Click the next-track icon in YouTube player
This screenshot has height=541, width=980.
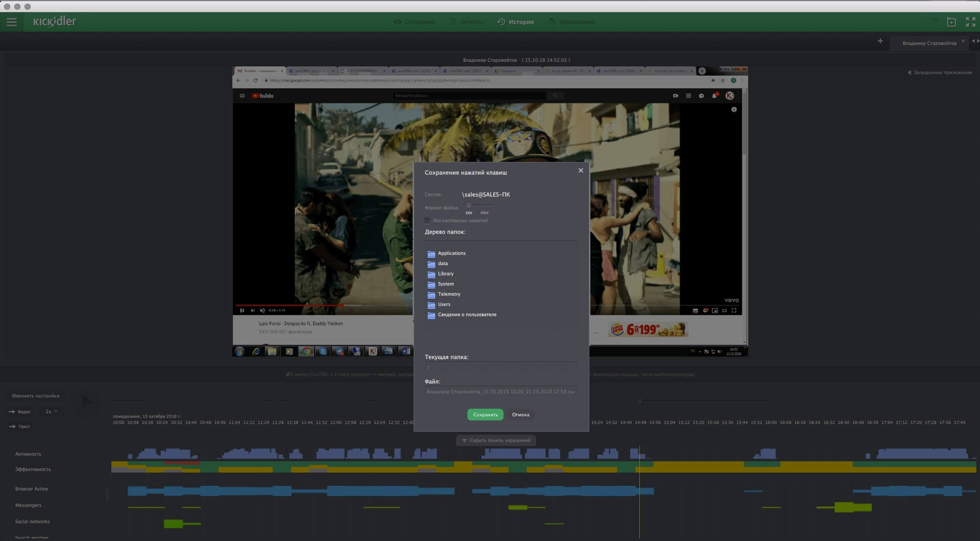click(252, 310)
